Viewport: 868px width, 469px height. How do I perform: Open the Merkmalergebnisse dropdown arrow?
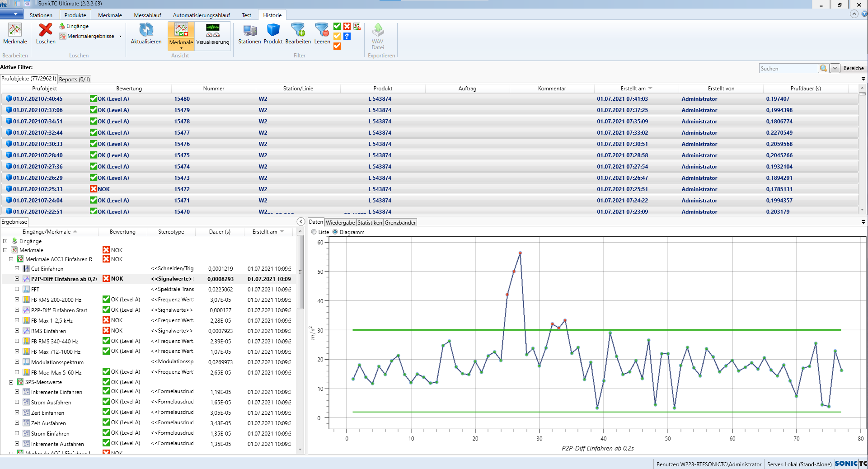click(120, 36)
